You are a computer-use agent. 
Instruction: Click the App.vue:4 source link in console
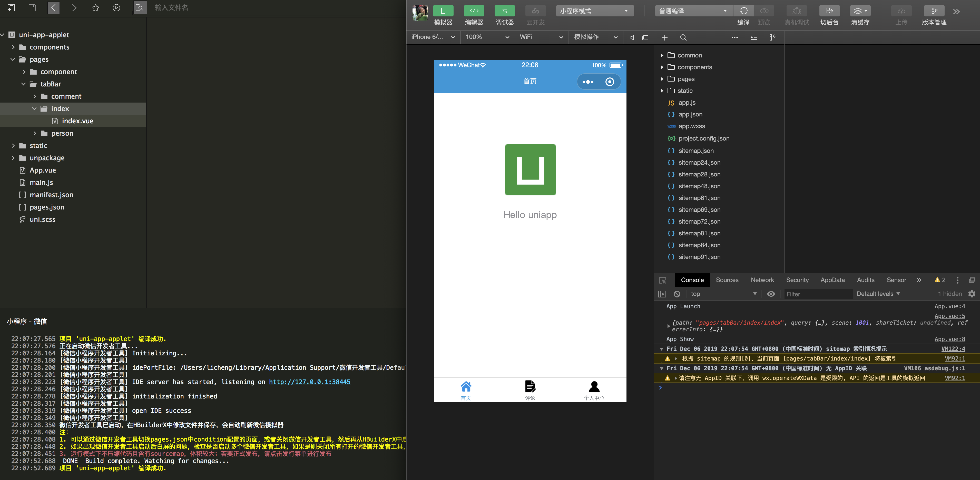pyautogui.click(x=949, y=306)
